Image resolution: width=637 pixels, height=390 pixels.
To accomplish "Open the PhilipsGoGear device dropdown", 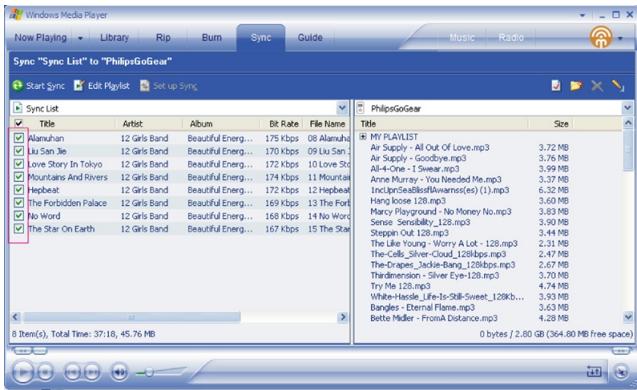I will tap(627, 108).
